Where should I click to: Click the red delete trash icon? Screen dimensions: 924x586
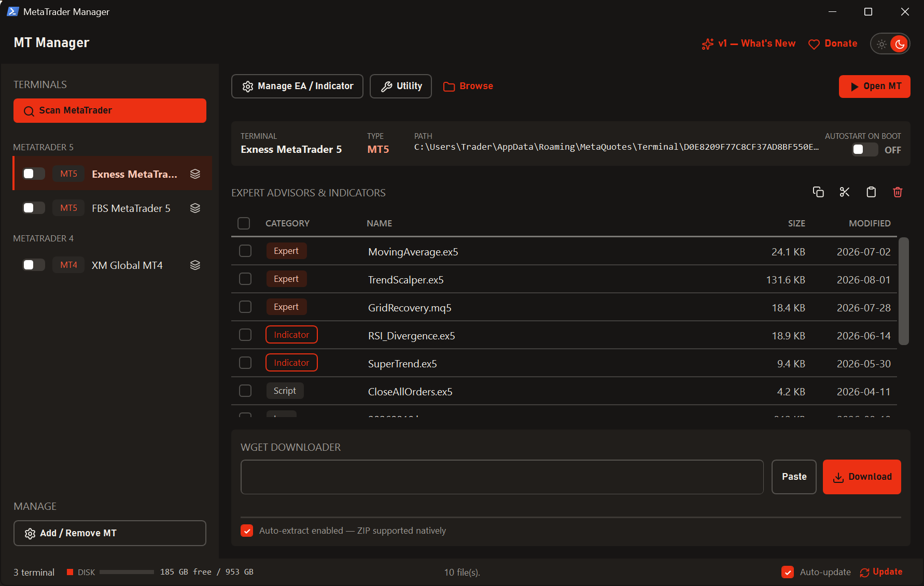coord(898,192)
